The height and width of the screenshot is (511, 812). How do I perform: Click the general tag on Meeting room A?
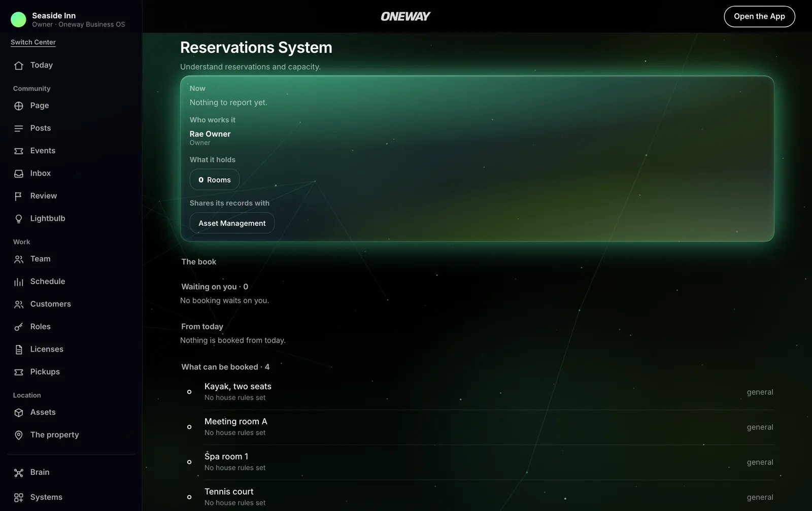click(x=760, y=427)
